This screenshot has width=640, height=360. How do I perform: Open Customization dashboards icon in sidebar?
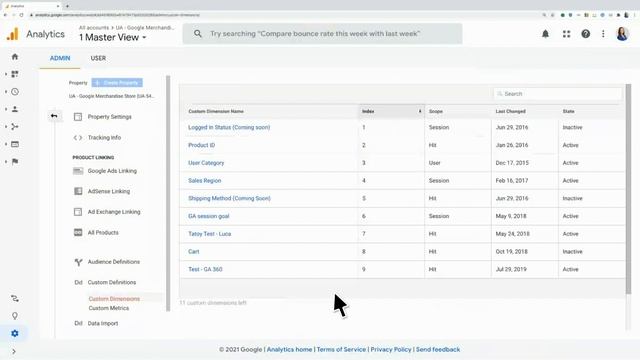coord(15,74)
